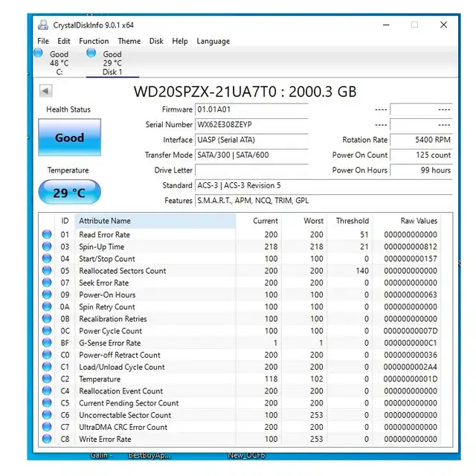The image size is (476, 476).
Task: Open the Language menu
Action: tap(213, 41)
